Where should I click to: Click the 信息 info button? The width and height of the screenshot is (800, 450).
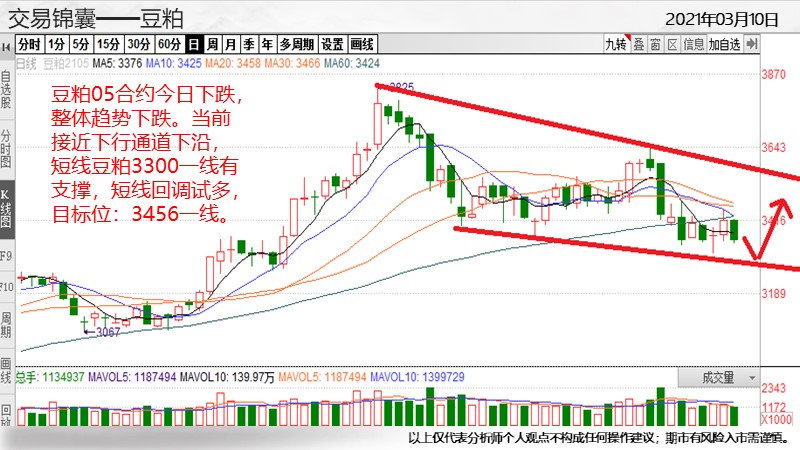(693, 44)
